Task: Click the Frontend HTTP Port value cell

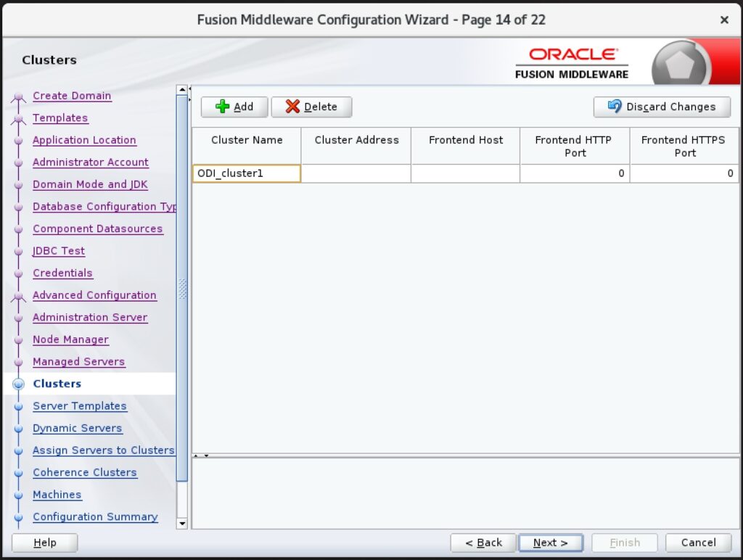Action: 575,173
